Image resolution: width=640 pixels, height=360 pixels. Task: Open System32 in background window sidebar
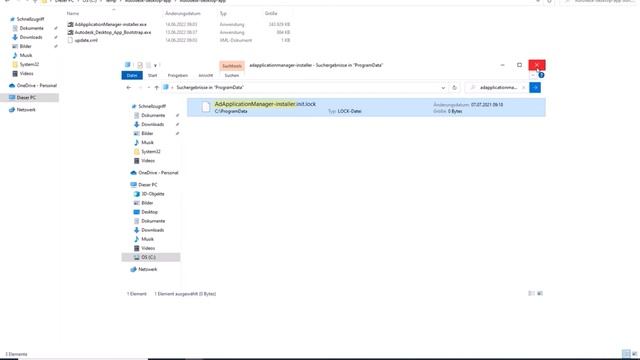click(29, 64)
